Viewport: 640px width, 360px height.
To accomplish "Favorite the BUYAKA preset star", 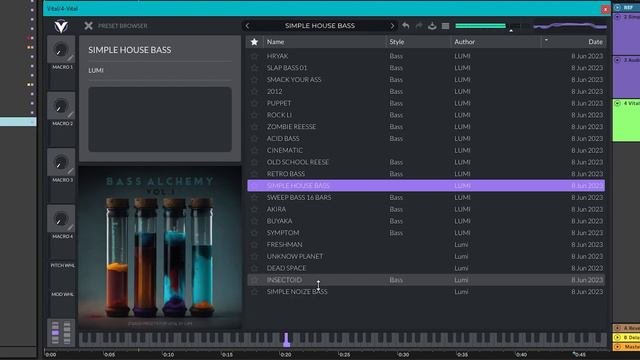I will 254,221.
